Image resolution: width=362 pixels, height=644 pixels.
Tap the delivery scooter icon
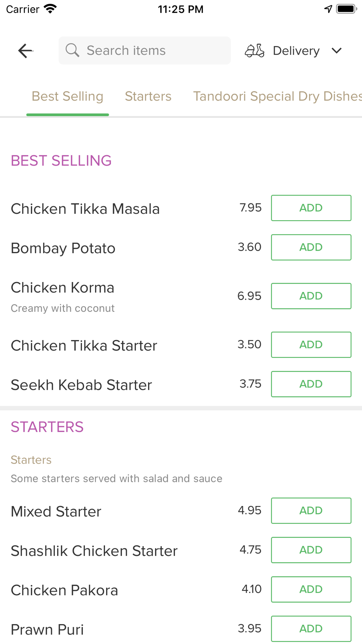[x=254, y=51]
